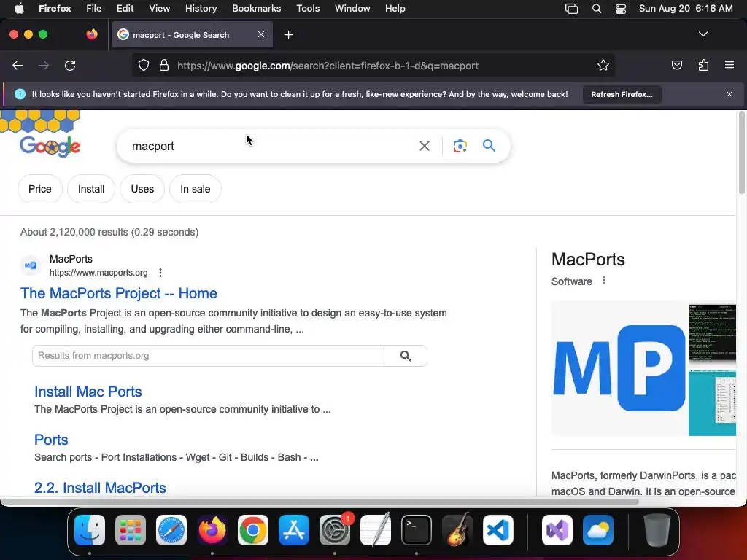Dismiss the Firefox notification bar

pos(729,94)
